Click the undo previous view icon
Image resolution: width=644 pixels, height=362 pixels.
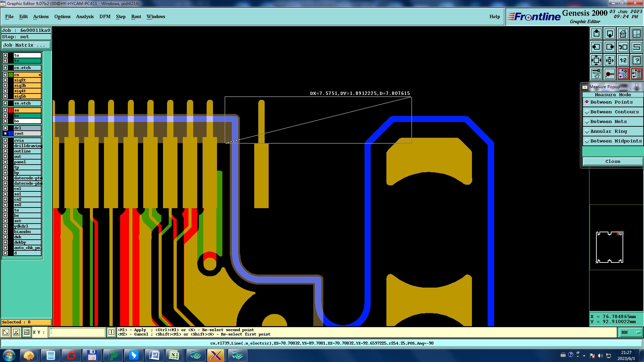[x=623, y=47]
